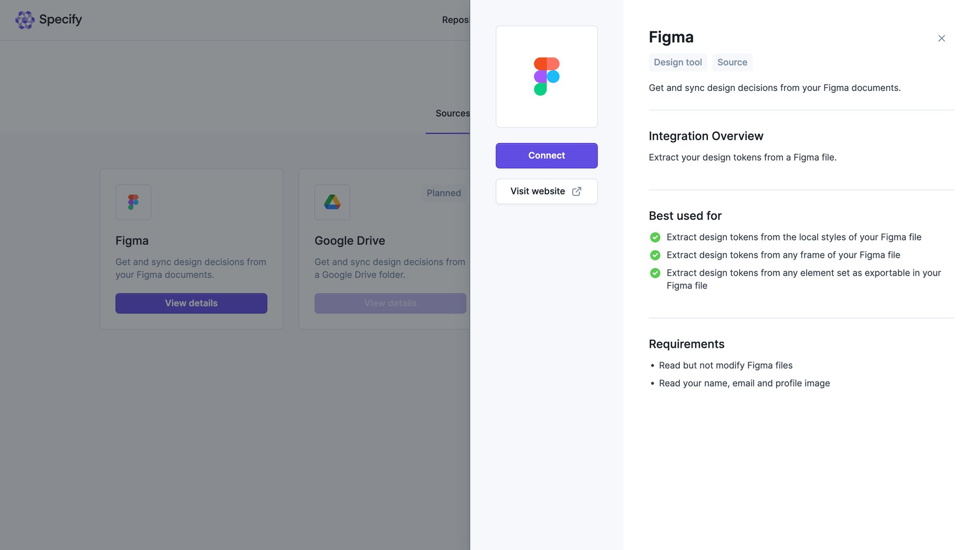Viewport: 980px width, 550px height.
Task: Click the Google Drive icon on its card
Action: pos(332,202)
